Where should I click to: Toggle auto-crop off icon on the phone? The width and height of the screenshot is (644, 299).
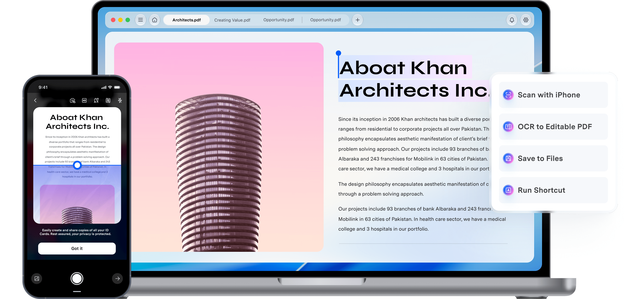(x=96, y=100)
